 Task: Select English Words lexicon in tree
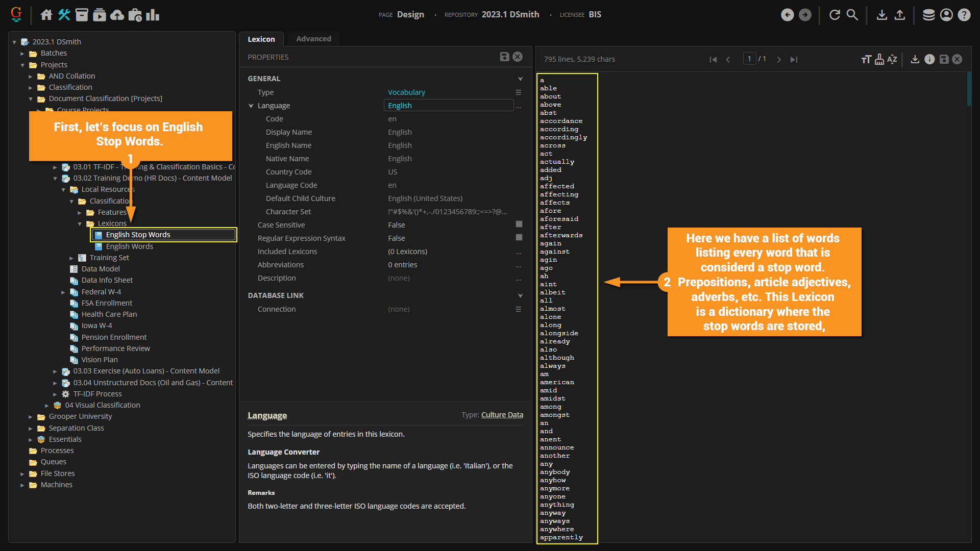pyautogui.click(x=129, y=246)
